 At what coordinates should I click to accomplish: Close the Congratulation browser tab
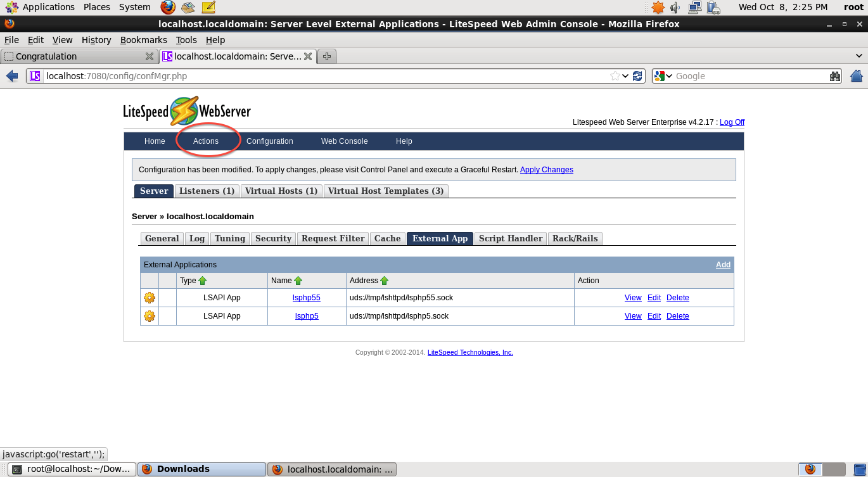coord(150,56)
